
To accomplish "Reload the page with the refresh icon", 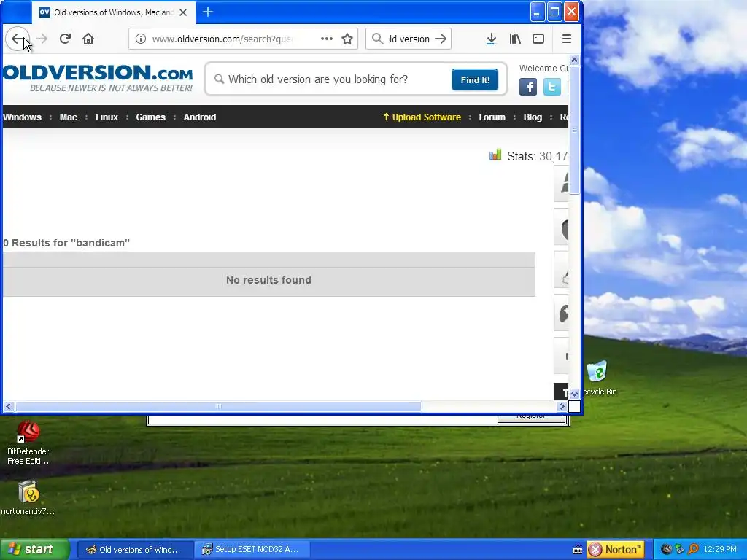I will coord(65,39).
